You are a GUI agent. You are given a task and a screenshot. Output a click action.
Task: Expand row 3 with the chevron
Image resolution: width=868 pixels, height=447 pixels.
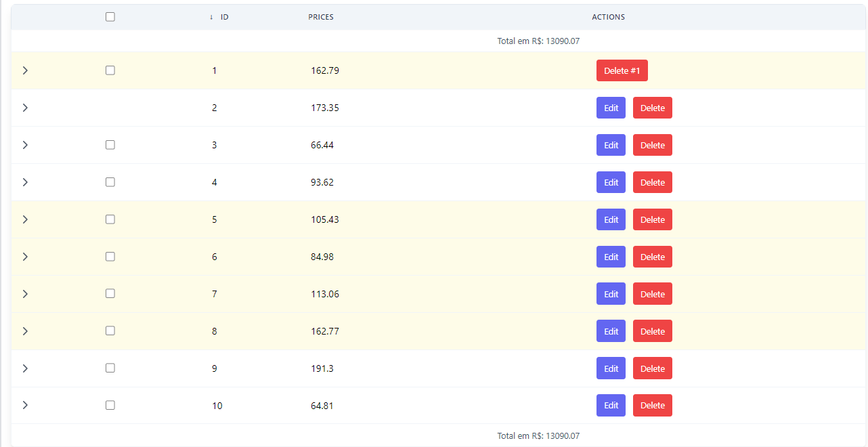[x=25, y=145]
